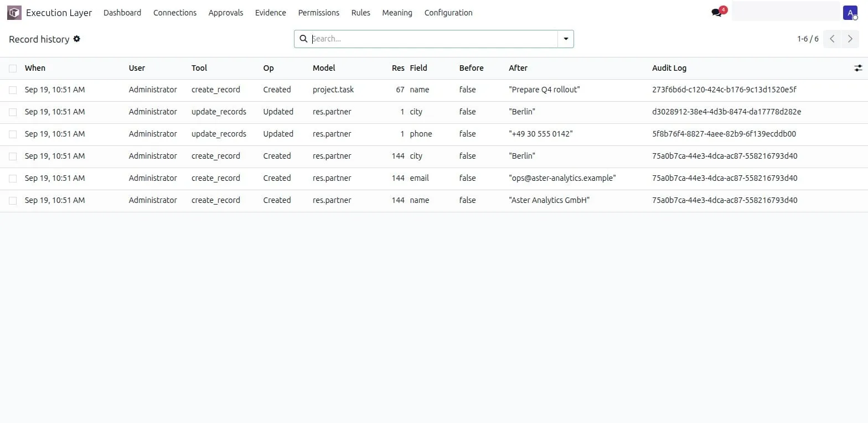Toggle the select-all checkbox in header
The image size is (868, 423).
point(13,68)
